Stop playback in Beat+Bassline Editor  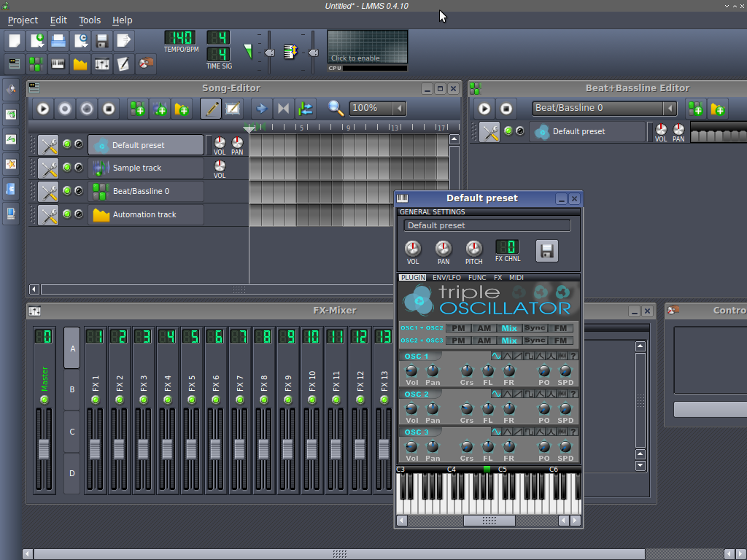click(x=506, y=109)
